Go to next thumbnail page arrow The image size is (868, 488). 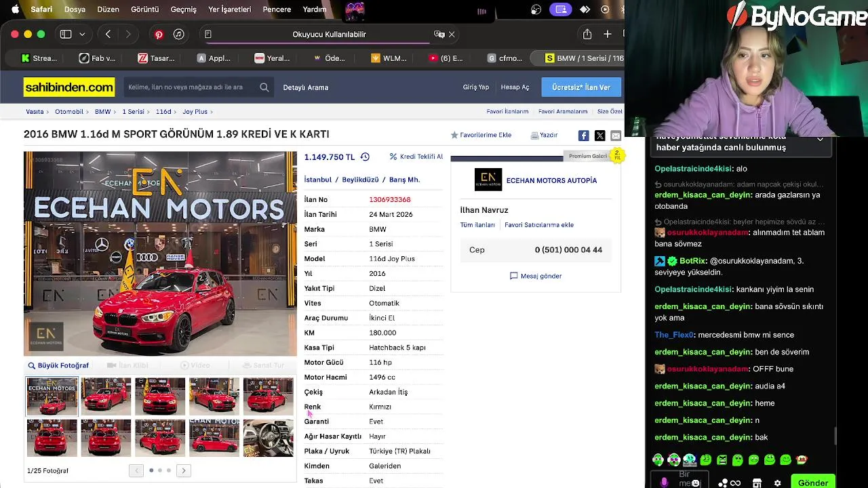[x=183, y=470]
